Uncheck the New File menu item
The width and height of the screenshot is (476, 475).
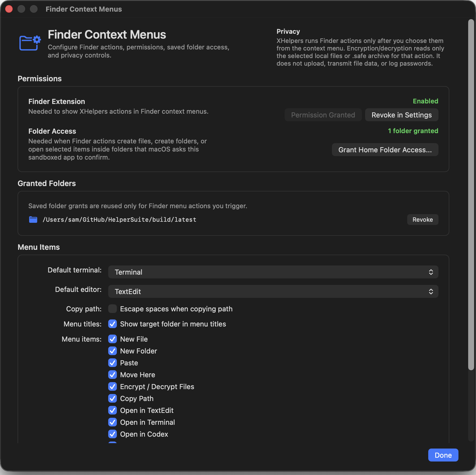click(113, 339)
